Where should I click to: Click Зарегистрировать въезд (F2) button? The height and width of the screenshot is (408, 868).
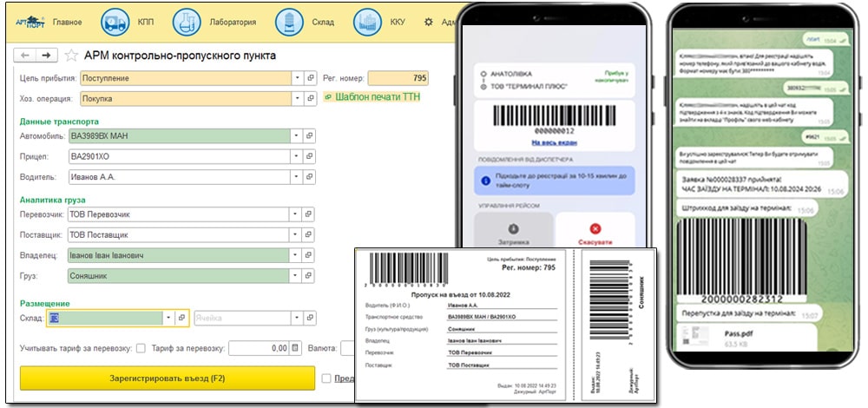coord(168,378)
